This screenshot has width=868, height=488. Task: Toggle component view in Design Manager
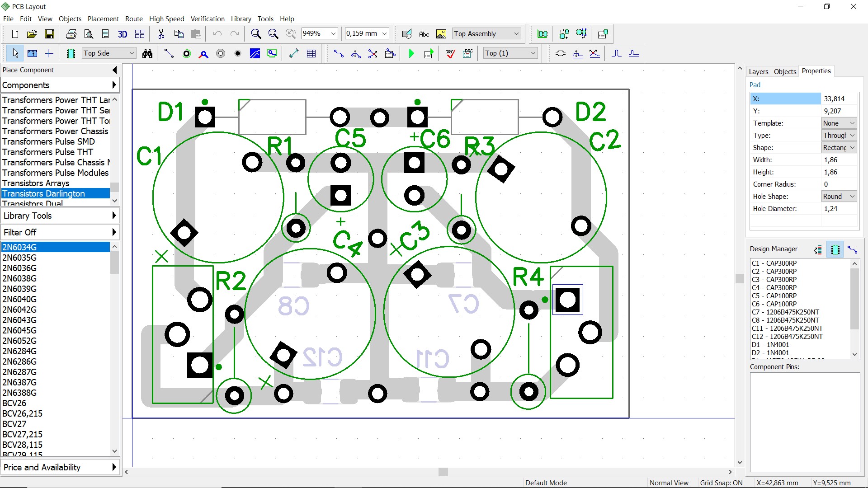pos(835,249)
